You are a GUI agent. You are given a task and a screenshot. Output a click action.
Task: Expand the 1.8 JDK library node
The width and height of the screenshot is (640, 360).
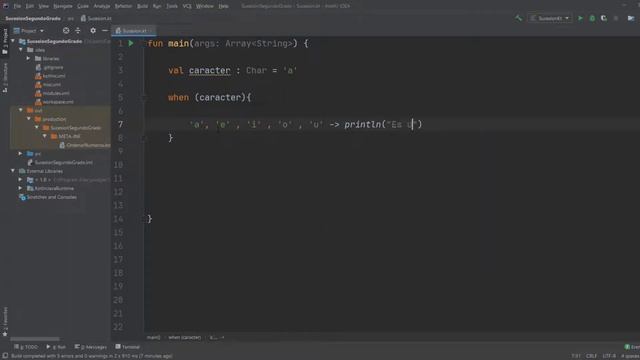point(21,180)
